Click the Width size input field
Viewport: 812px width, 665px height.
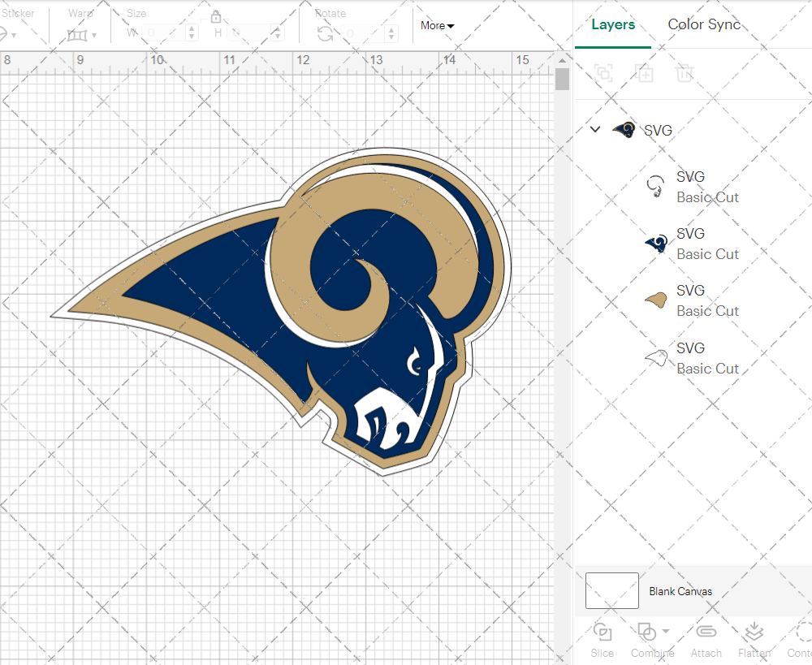pyautogui.click(x=165, y=33)
